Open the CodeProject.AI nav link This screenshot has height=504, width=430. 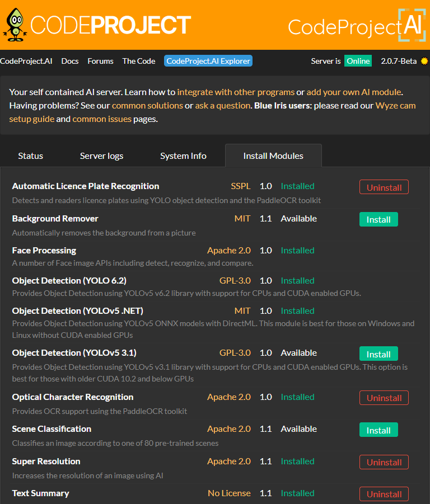tap(26, 61)
